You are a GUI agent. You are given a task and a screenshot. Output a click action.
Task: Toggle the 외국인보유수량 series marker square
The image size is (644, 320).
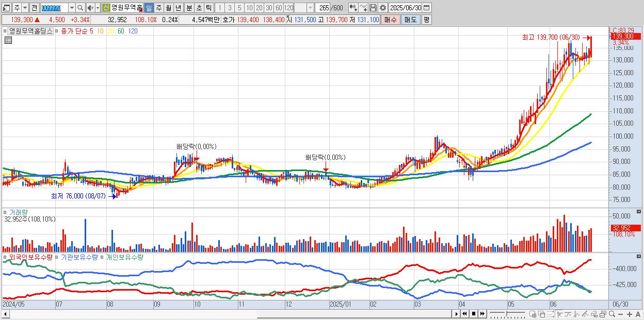(x=6, y=257)
